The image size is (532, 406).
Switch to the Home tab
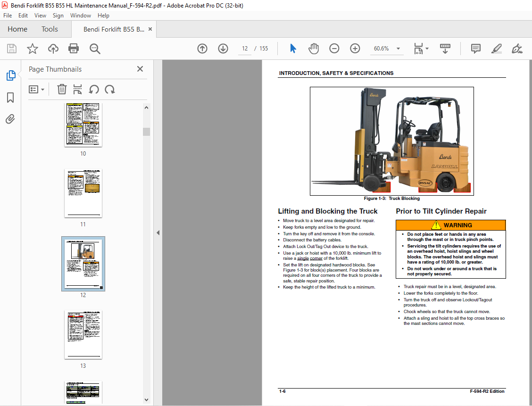17,29
